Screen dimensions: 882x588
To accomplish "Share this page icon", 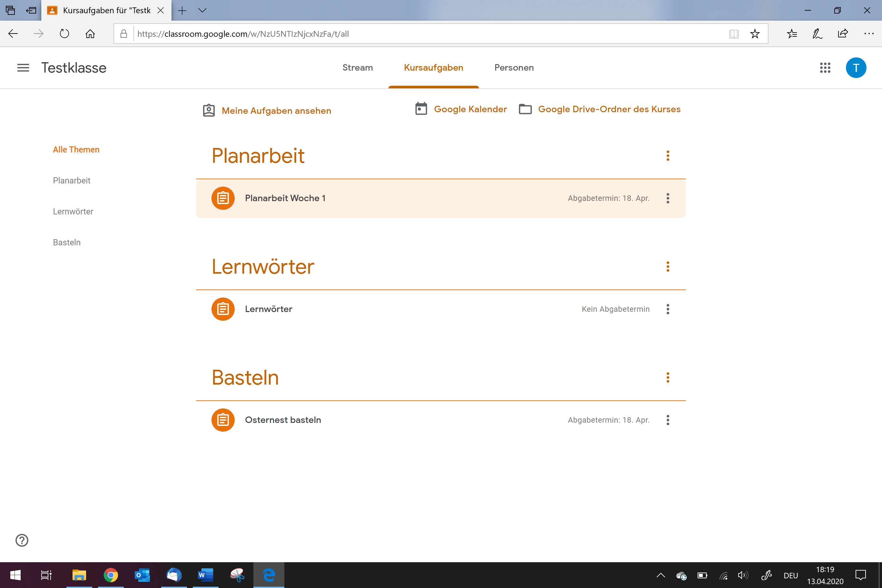I will [x=843, y=34].
